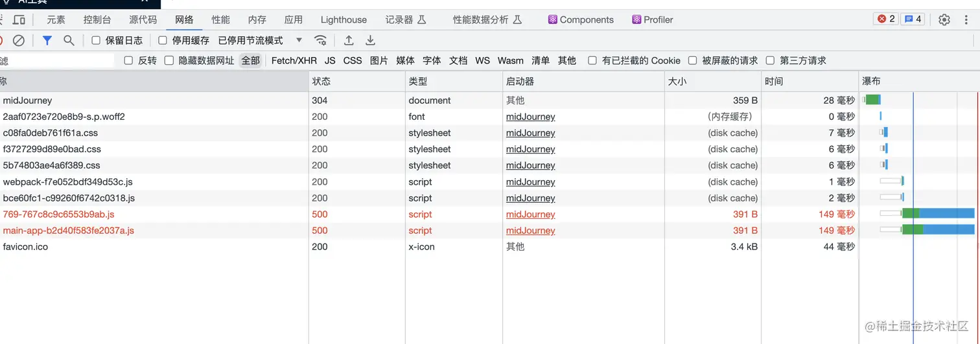Import HAR file with upload arrow
Viewport: 980px width, 344px height.
coord(349,40)
